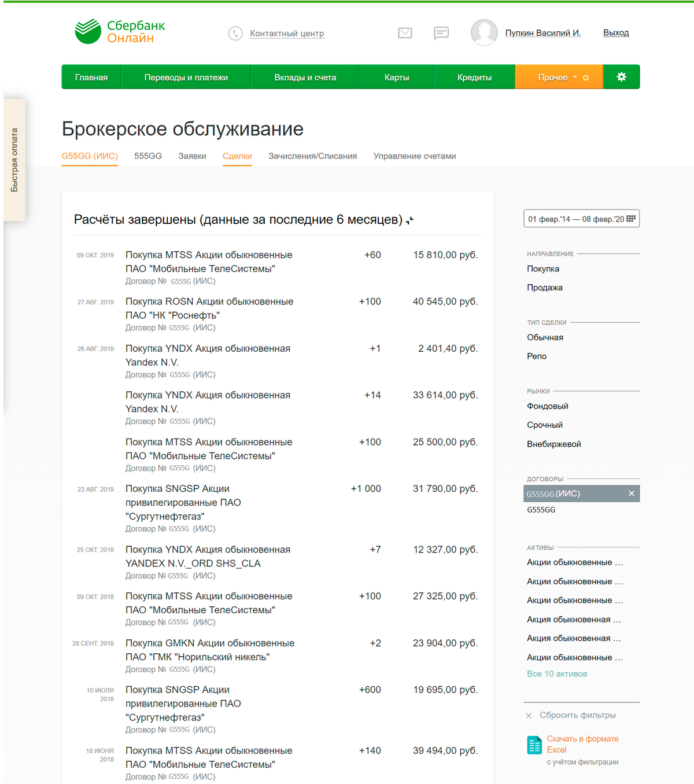This screenshot has width=694, height=784.
Task: Open Переводы и платежи menu
Action: (x=186, y=78)
